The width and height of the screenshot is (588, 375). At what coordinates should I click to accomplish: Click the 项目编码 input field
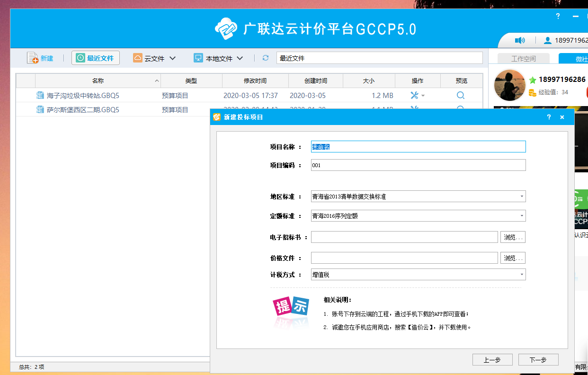point(418,165)
